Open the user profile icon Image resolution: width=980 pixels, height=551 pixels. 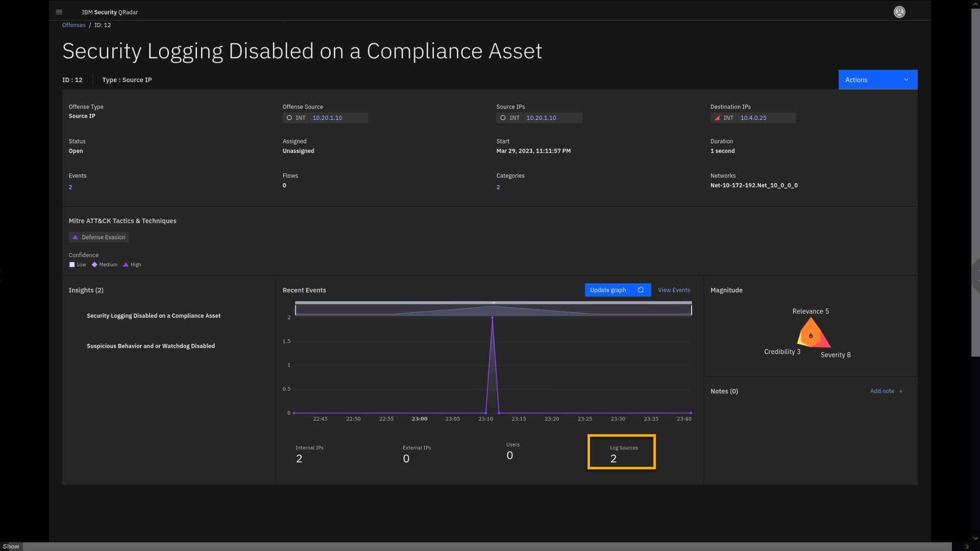point(899,12)
